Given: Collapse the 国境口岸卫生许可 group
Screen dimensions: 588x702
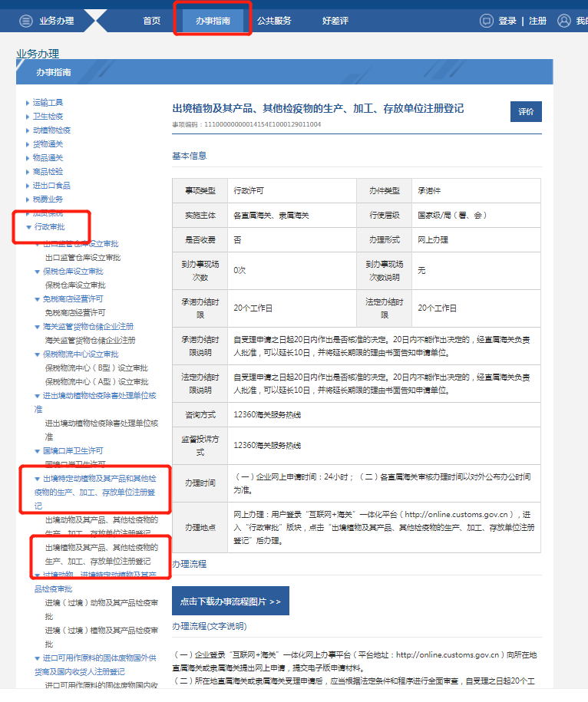Looking at the screenshot, I should point(37,451).
